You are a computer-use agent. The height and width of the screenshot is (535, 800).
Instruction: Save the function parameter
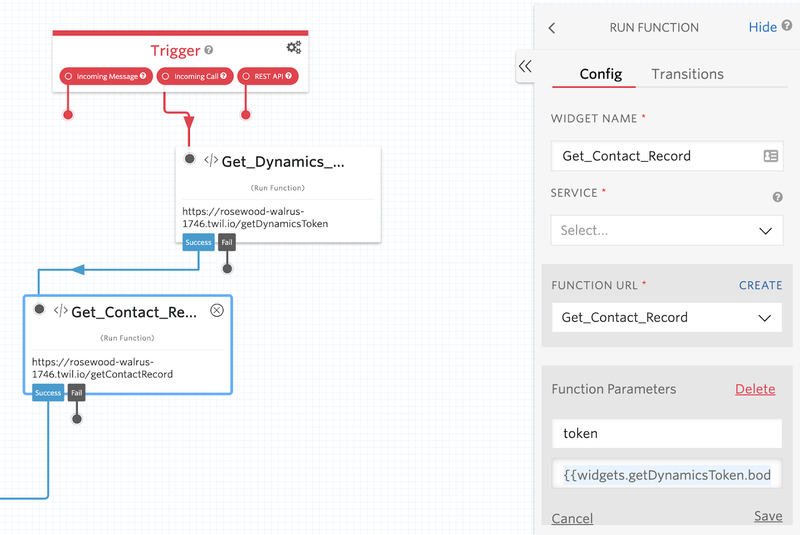click(767, 516)
